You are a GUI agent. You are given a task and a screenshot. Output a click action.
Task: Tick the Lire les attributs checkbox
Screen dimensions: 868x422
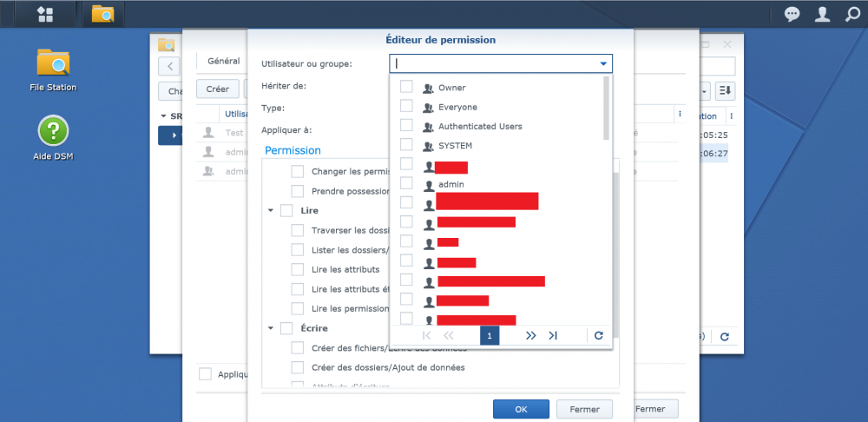tap(297, 270)
